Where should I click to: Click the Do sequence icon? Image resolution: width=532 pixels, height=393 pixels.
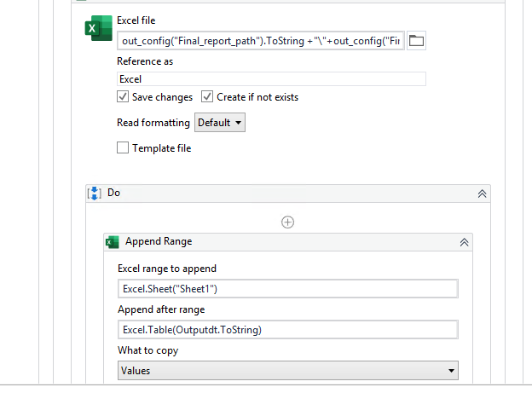95,193
